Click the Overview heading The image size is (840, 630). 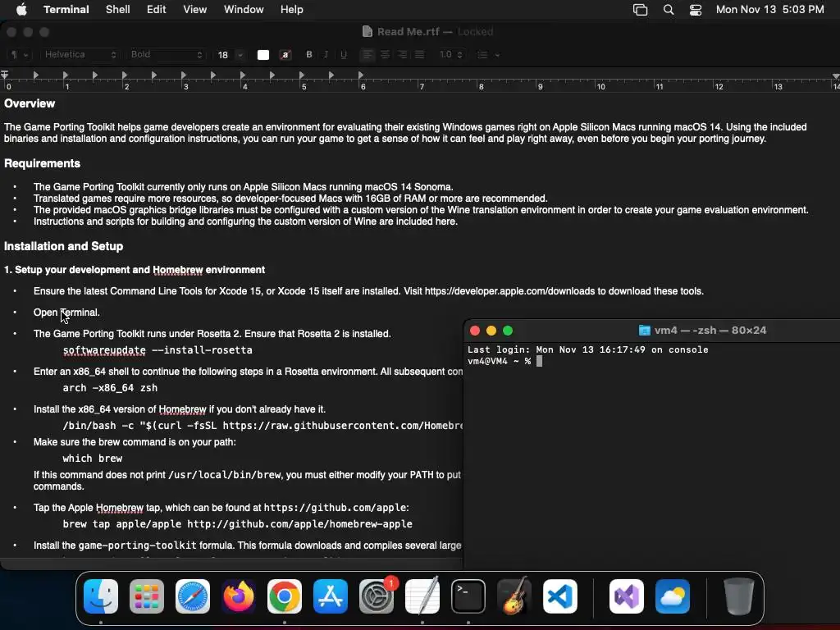click(30, 104)
